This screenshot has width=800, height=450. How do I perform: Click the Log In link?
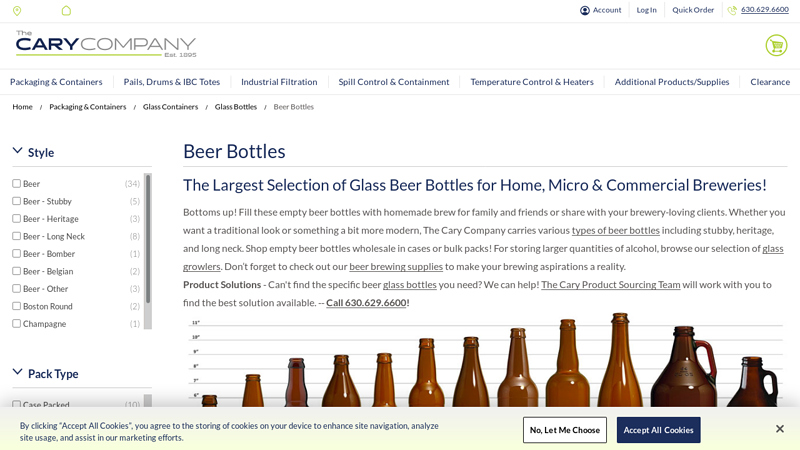[x=646, y=10]
